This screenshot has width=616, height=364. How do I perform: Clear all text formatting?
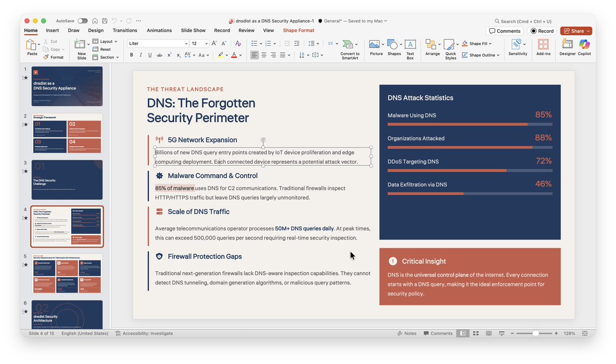(x=238, y=44)
